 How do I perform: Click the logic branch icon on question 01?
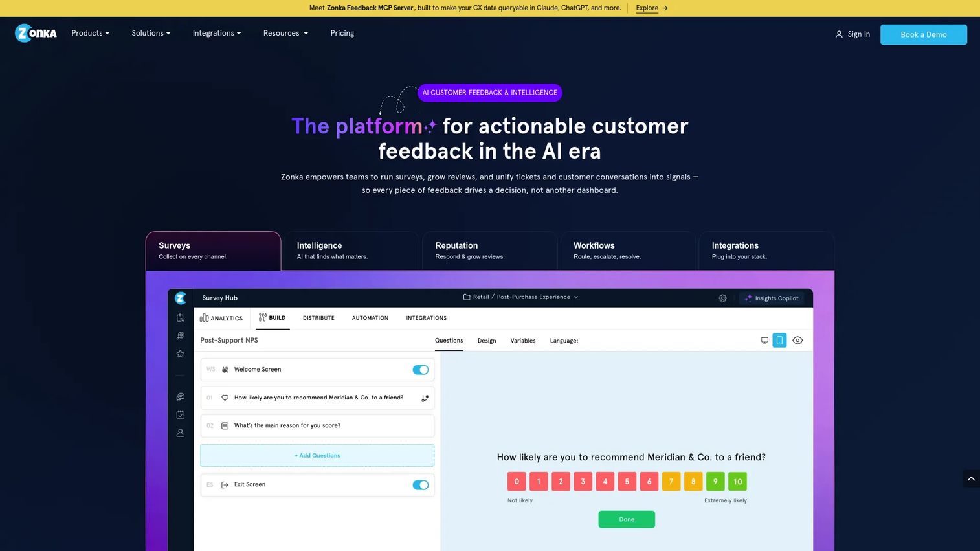(425, 398)
